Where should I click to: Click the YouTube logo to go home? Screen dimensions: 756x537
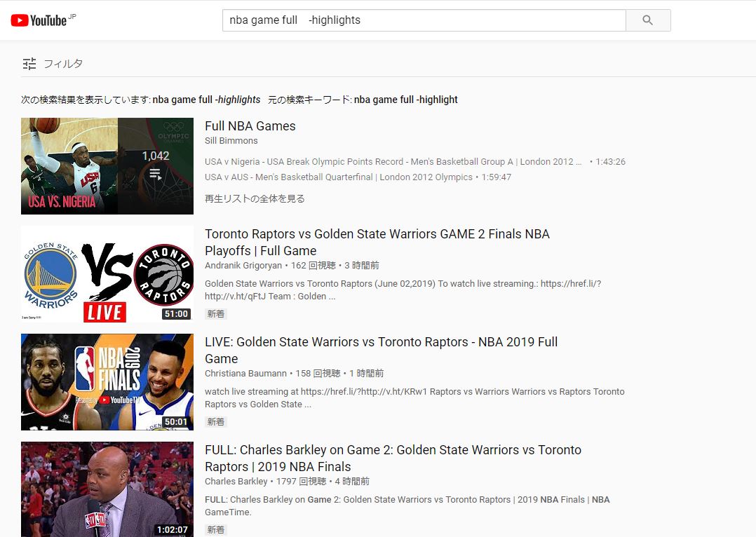[39, 20]
